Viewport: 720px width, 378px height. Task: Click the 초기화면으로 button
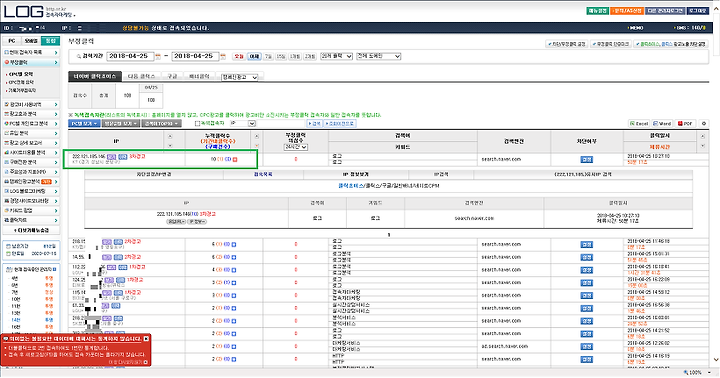pos(340,124)
